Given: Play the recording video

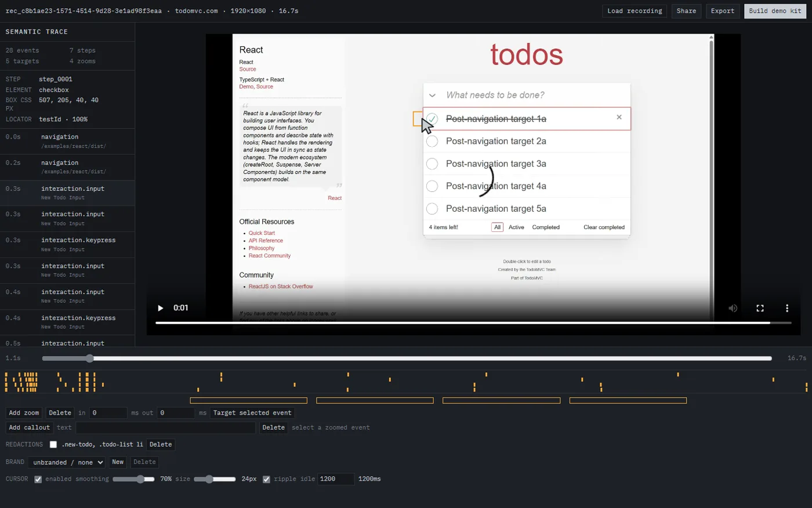Looking at the screenshot, I should [161, 308].
